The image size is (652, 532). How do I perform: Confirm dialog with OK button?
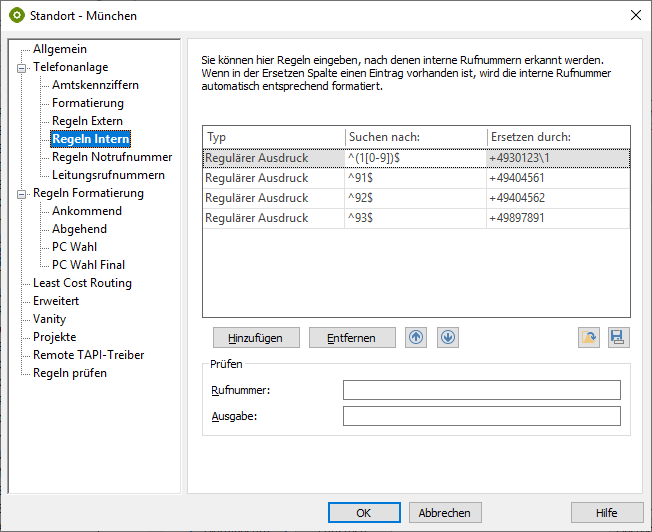tap(364, 512)
